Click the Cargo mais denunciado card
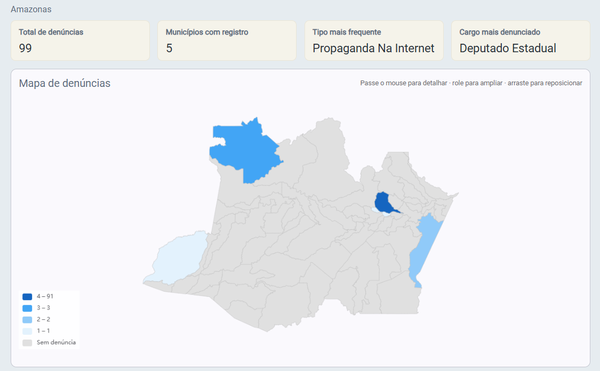 [x=521, y=41]
